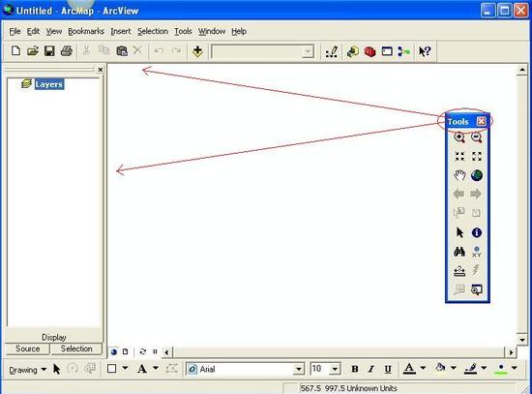
Task: Toggle Bold text formatting
Action: pos(355,369)
